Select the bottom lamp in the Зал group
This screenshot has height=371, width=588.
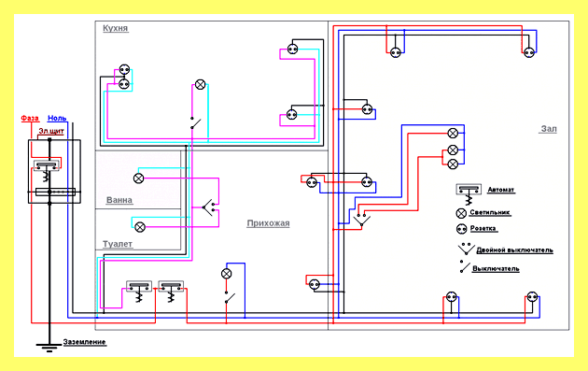[453, 164]
